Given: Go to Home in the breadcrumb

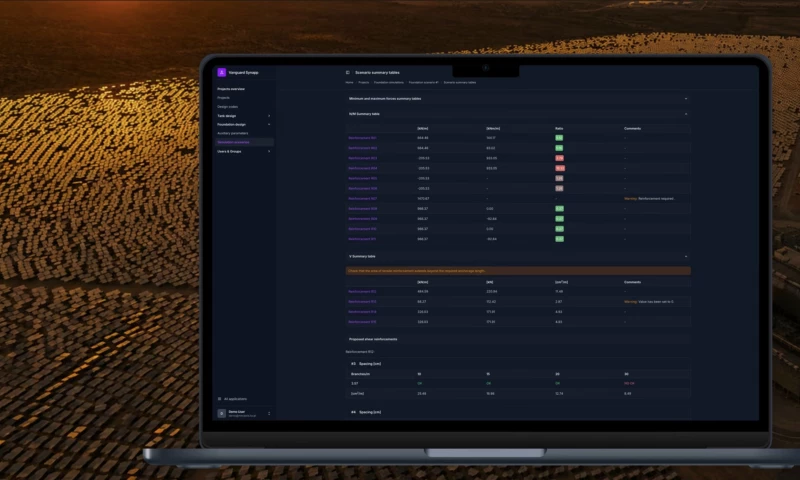Looking at the screenshot, I should pyautogui.click(x=349, y=82).
